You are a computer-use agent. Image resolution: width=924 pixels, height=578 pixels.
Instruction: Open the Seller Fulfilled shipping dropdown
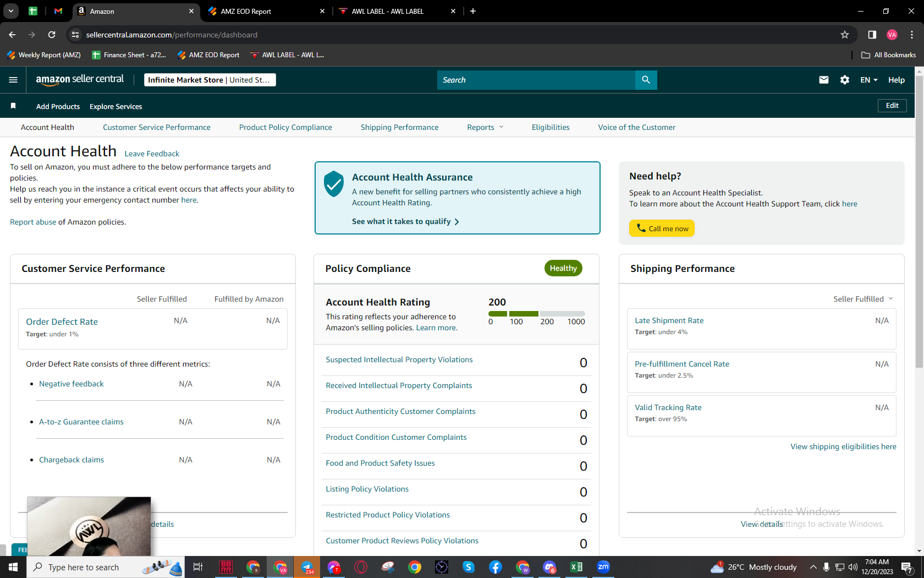point(863,299)
